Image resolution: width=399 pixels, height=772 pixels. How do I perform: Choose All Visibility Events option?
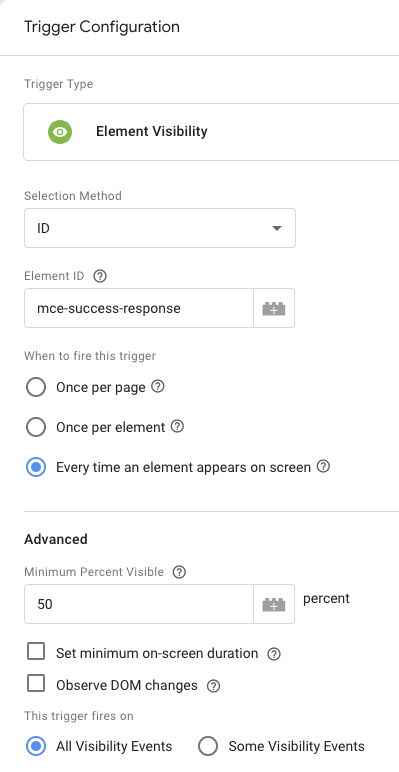36,746
